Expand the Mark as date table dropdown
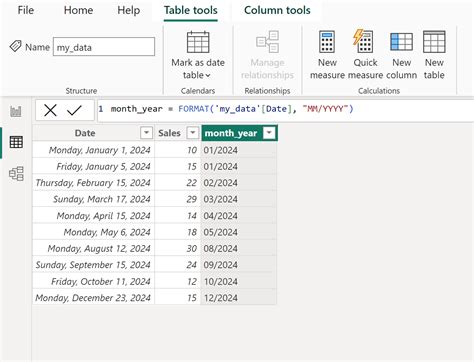The image size is (474, 362). [208, 76]
